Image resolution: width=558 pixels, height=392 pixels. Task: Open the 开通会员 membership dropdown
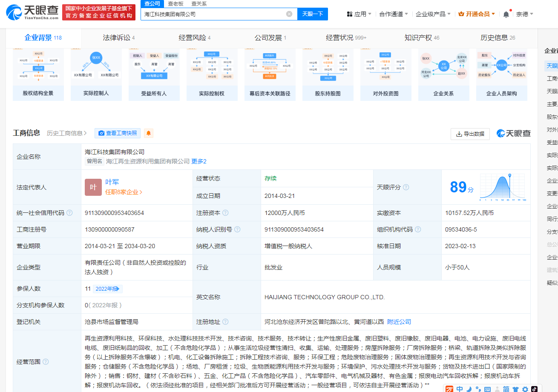(477, 14)
